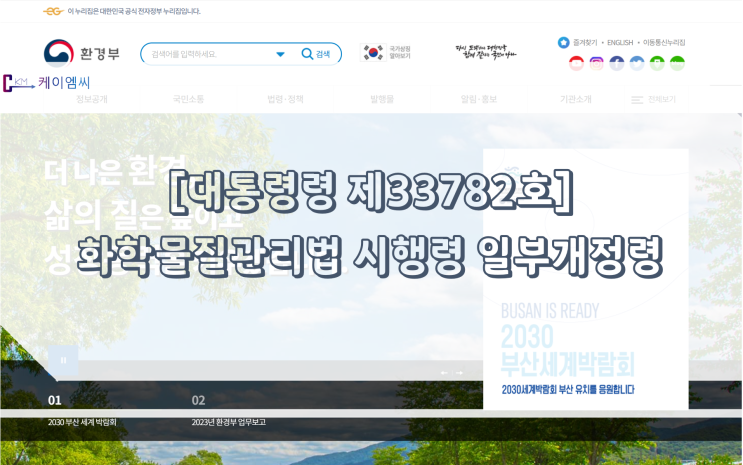Select slide 01 2030 부산 세계 박람회
Viewport: 743px width, 465px height.
pos(82,411)
